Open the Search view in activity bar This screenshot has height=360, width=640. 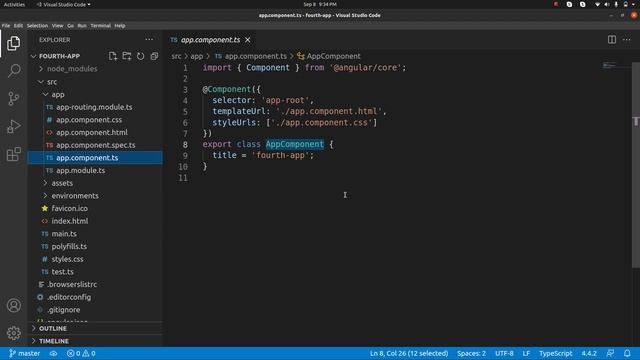pos(13,71)
